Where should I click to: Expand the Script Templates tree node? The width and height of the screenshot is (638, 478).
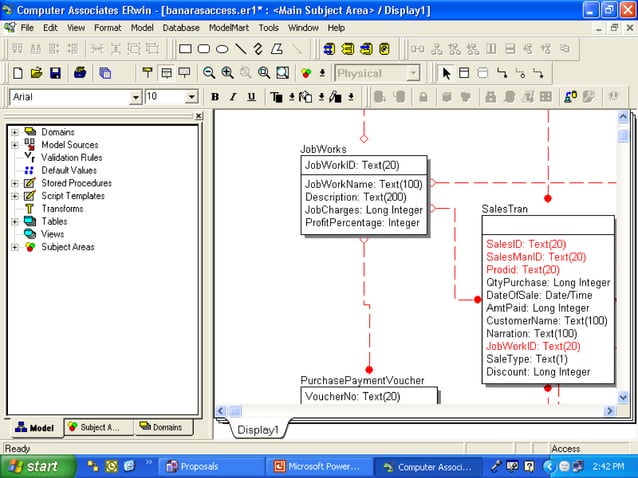pyautogui.click(x=15, y=196)
